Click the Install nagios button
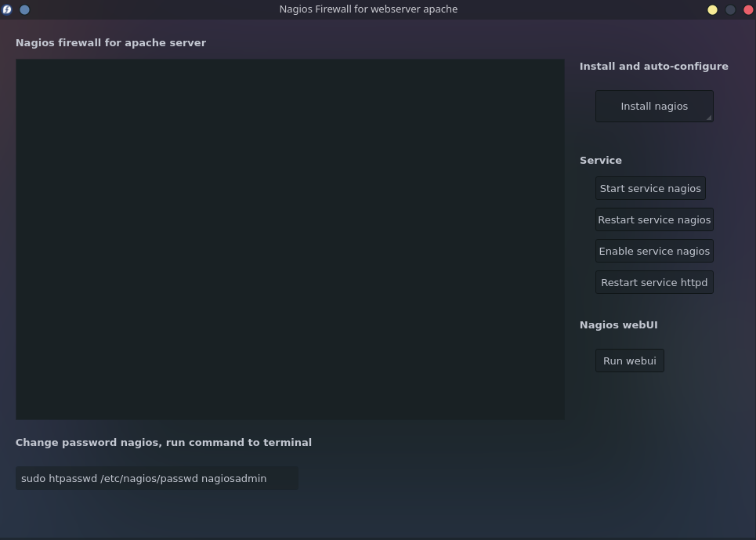The height and width of the screenshot is (540, 756). (654, 106)
